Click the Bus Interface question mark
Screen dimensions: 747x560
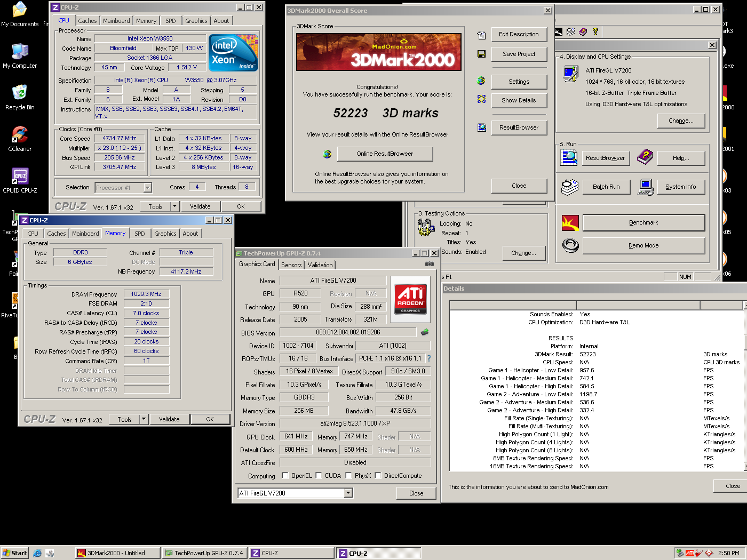tap(428, 358)
